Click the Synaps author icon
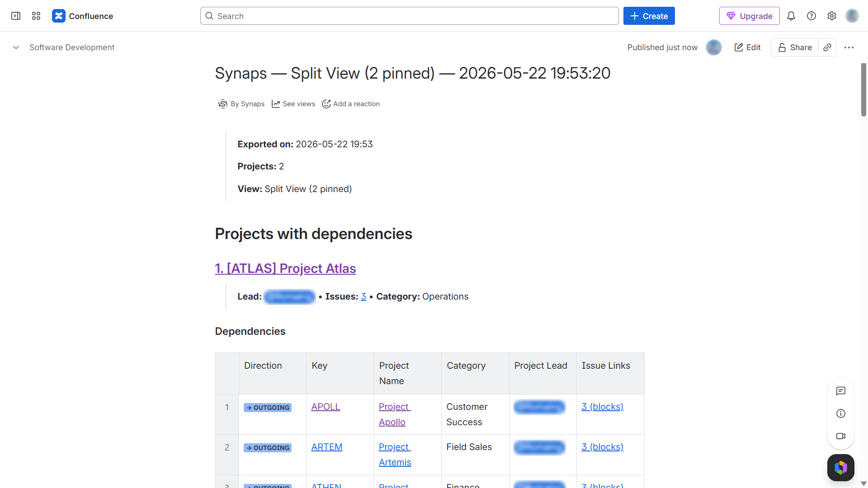The width and height of the screenshot is (868, 488). click(222, 104)
